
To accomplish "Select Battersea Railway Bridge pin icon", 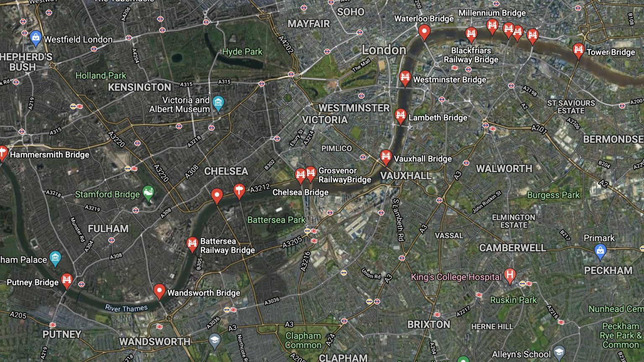I will tap(192, 245).
